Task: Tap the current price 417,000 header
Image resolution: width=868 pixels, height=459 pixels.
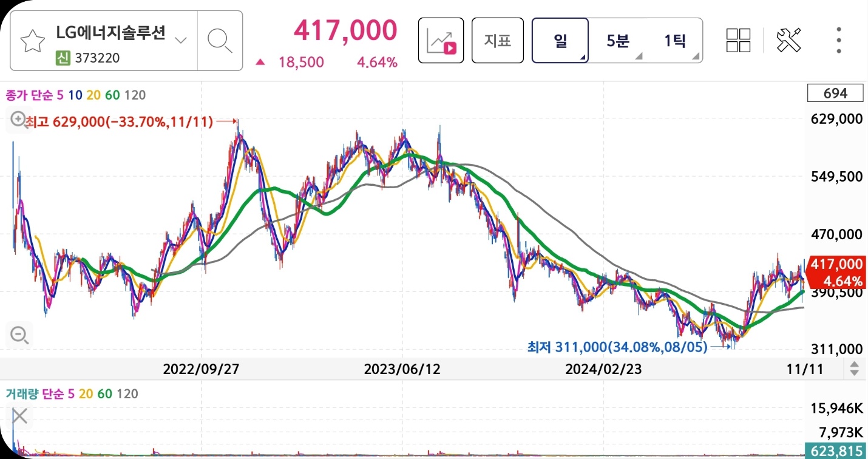Action: click(x=345, y=30)
